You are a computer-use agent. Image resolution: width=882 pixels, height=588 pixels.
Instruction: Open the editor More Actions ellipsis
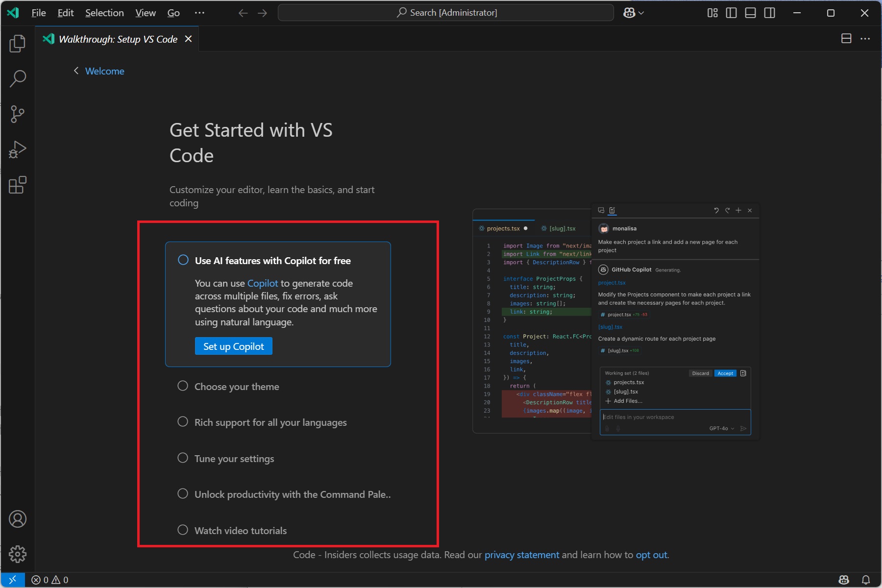tap(865, 39)
